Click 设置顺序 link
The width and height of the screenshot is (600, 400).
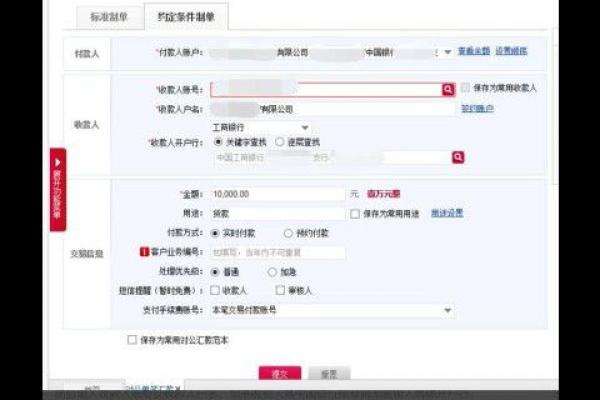(511, 51)
